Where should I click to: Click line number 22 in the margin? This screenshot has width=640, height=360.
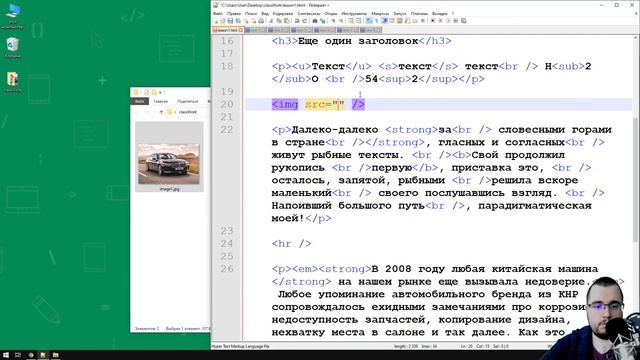pyautogui.click(x=227, y=130)
